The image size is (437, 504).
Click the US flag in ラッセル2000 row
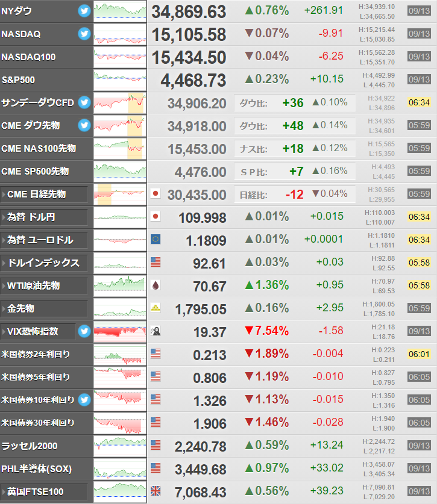click(156, 445)
